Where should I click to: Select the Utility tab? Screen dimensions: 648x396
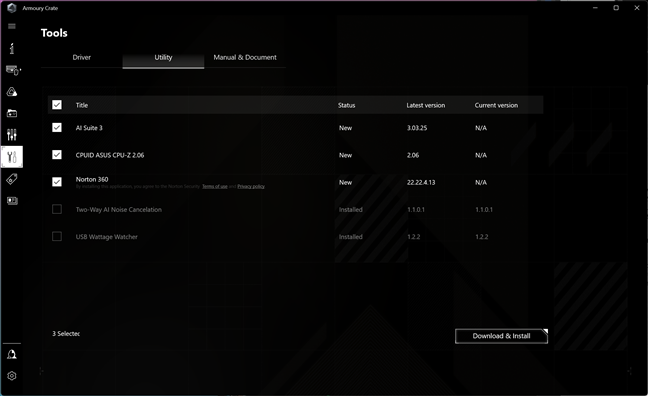click(x=163, y=58)
